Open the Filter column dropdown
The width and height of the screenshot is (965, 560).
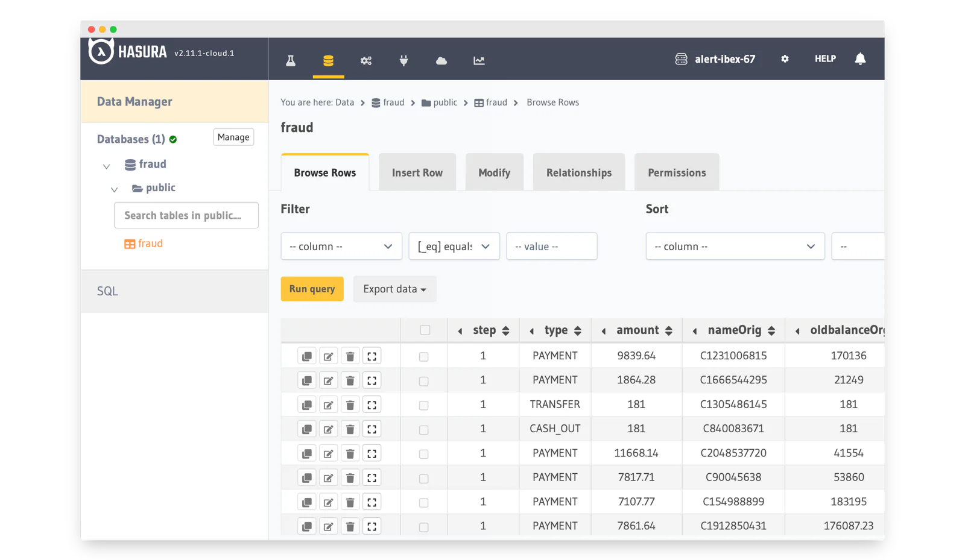341,246
